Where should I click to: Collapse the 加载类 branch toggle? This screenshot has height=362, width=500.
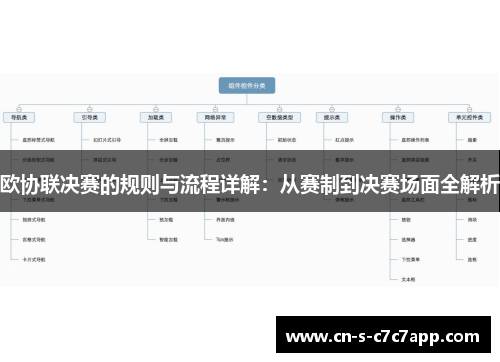[156, 109]
